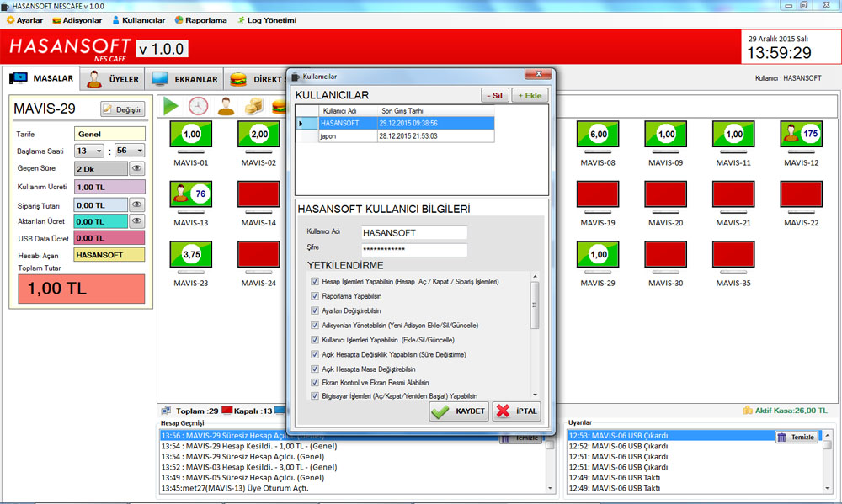The height and width of the screenshot is (504, 842).
Task: Uncheck the Ayarları Değiştirebilsin checkbox
Action: point(315,310)
